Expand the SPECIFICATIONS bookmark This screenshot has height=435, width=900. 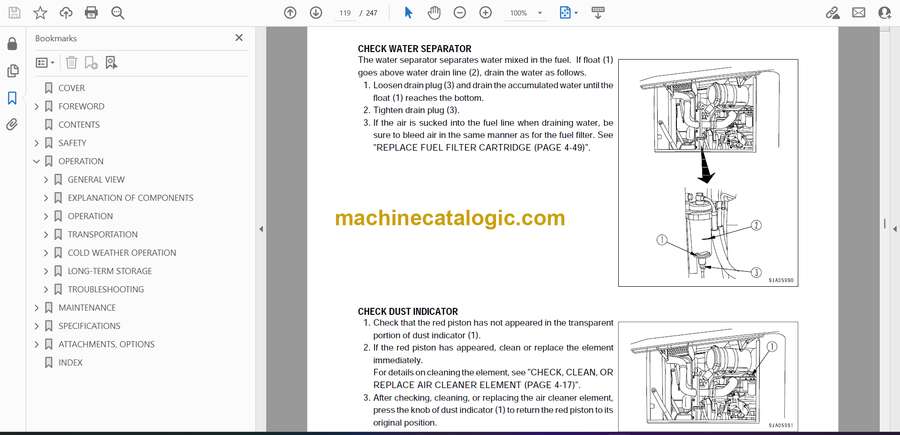[37, 326]
